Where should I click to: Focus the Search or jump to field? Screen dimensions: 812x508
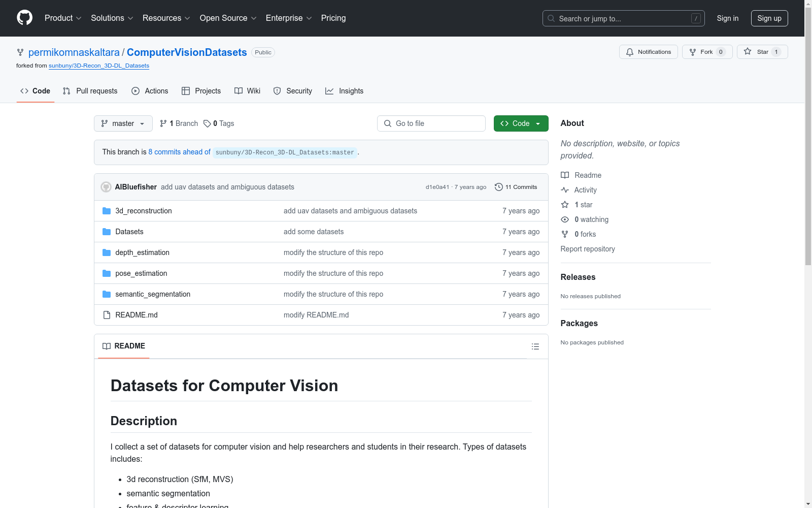tap(623, 18)
